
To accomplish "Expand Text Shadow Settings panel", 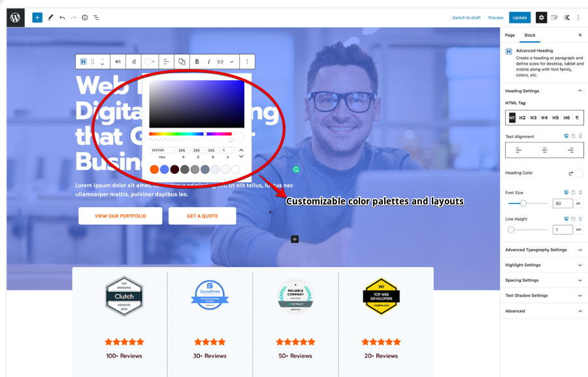I will [x=544, y=295].
